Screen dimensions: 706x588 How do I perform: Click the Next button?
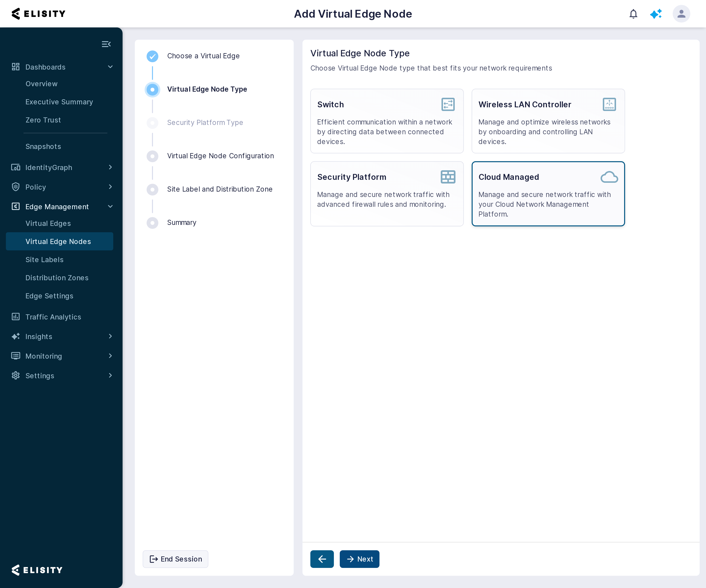(x=359, y=559)
